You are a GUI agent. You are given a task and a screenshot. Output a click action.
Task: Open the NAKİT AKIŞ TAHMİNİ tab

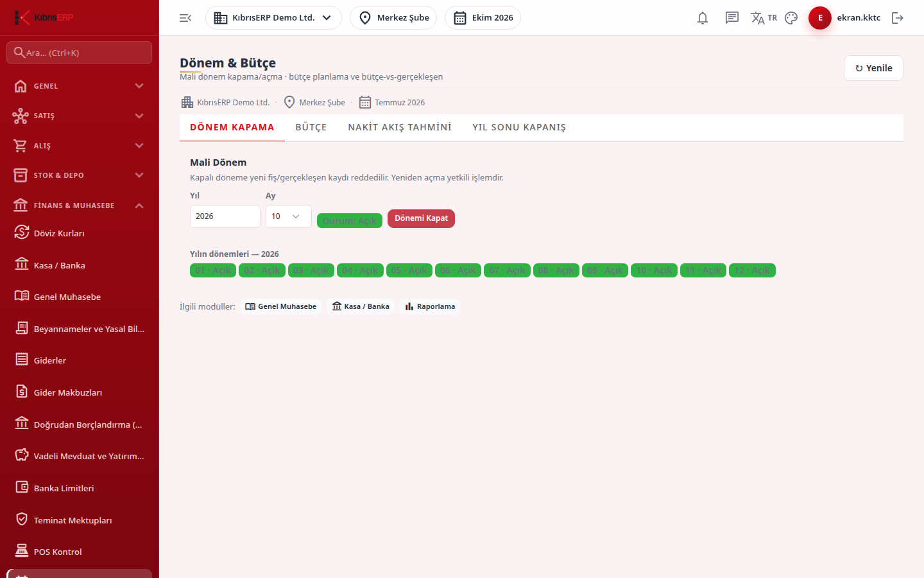point(400,128)
